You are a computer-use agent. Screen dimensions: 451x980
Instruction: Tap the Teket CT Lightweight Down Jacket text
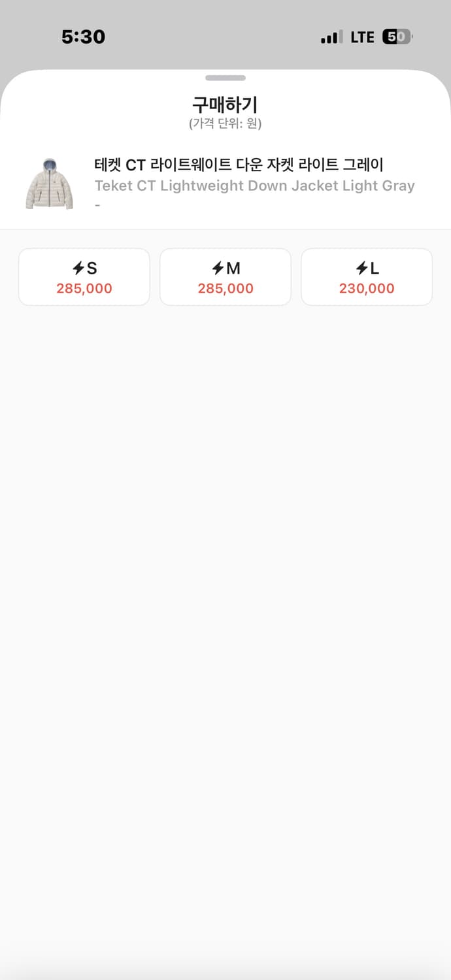[254, 186]
